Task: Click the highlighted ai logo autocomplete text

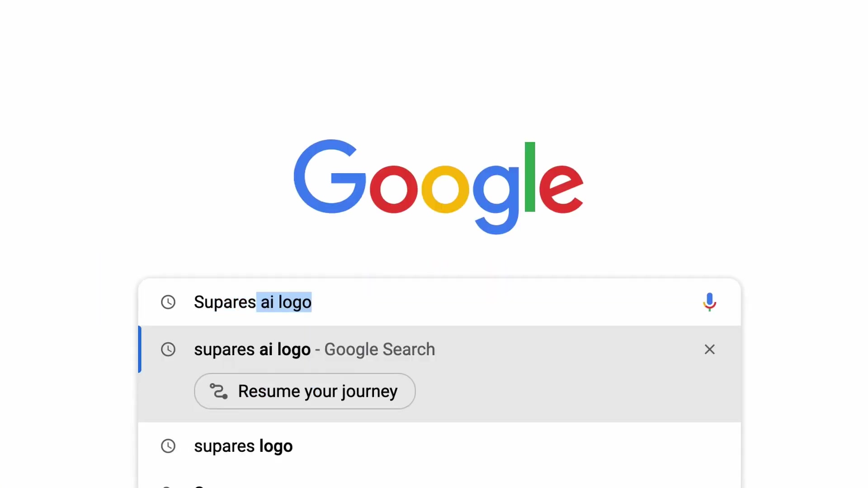Action: tap(284, 302)
